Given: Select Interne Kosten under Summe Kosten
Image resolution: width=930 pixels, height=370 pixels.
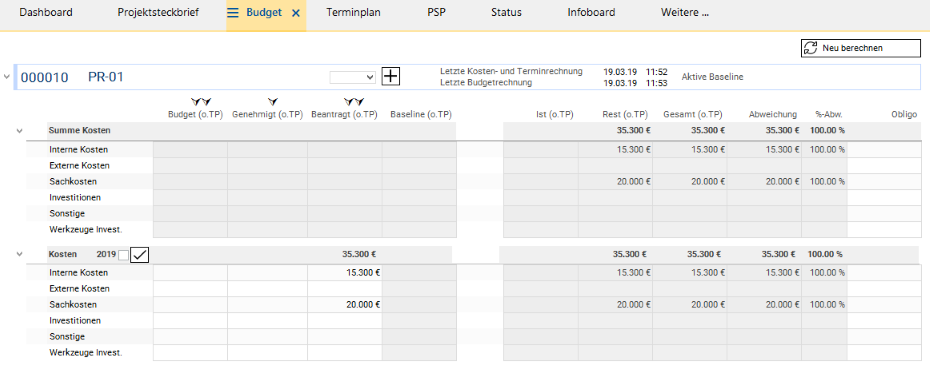Looking at the screenshot, I should (79, 149).
